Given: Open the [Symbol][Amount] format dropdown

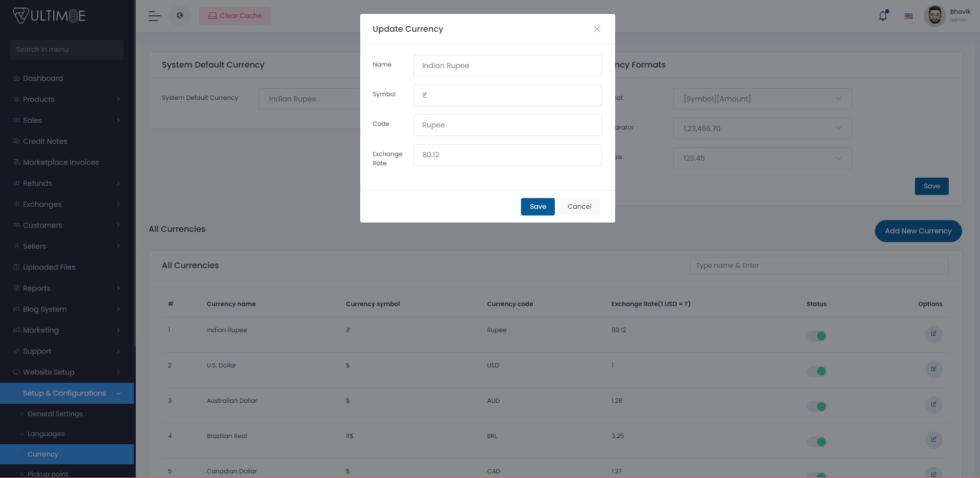Looking at the screenshot, I should pyautogui.click(x=762, y=99).
